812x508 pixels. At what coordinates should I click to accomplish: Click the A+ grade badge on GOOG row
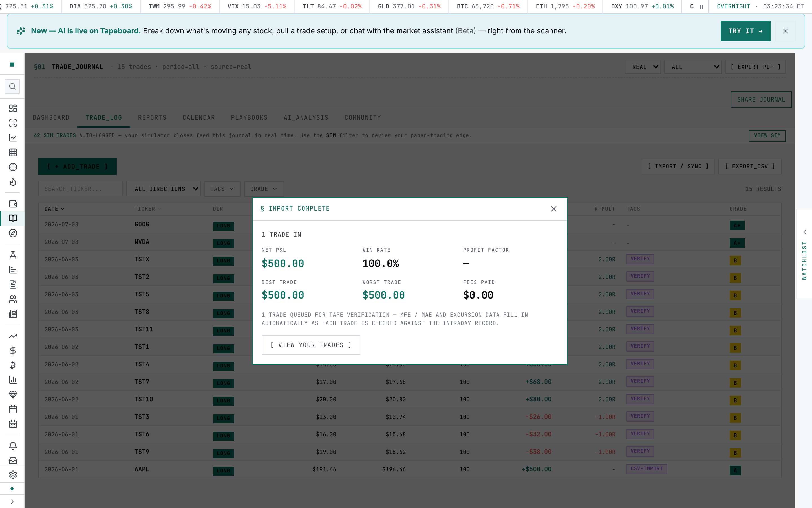(x=737, y=225)
